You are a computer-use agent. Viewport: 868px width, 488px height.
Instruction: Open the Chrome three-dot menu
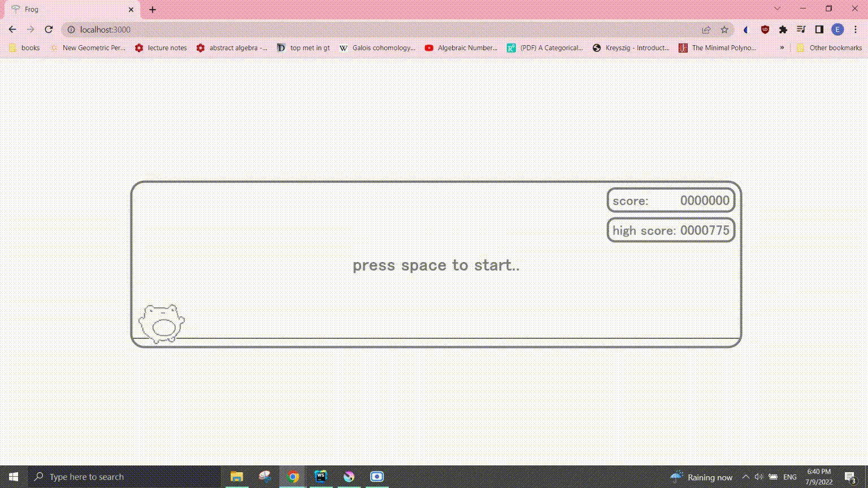point(855,29)
